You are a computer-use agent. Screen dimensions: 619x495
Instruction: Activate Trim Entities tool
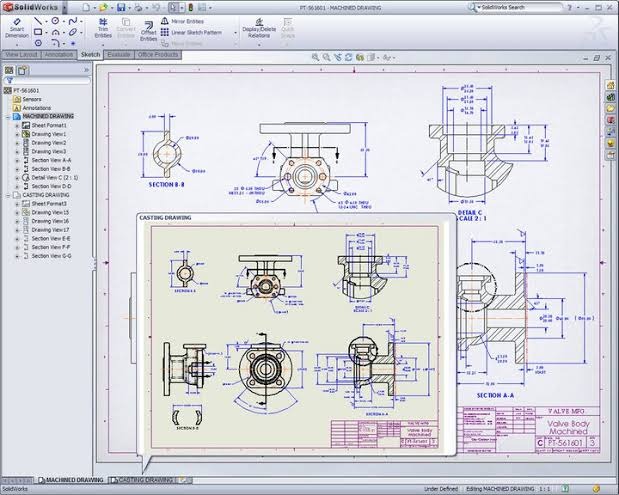[x=103, y=28]
